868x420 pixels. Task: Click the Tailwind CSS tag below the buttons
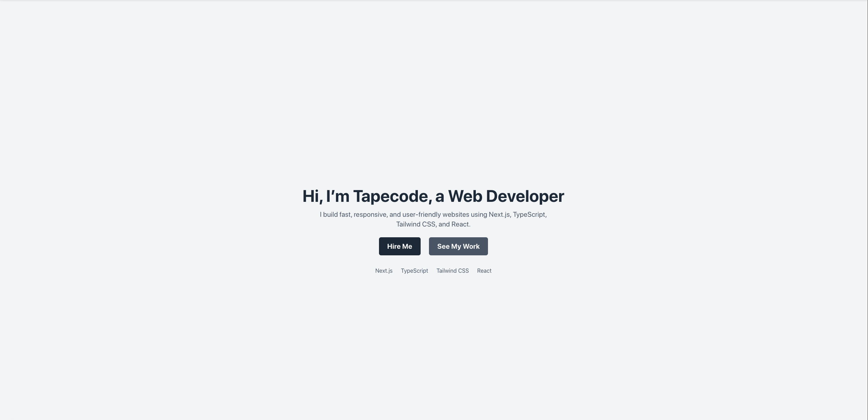[x=453, y=271]
